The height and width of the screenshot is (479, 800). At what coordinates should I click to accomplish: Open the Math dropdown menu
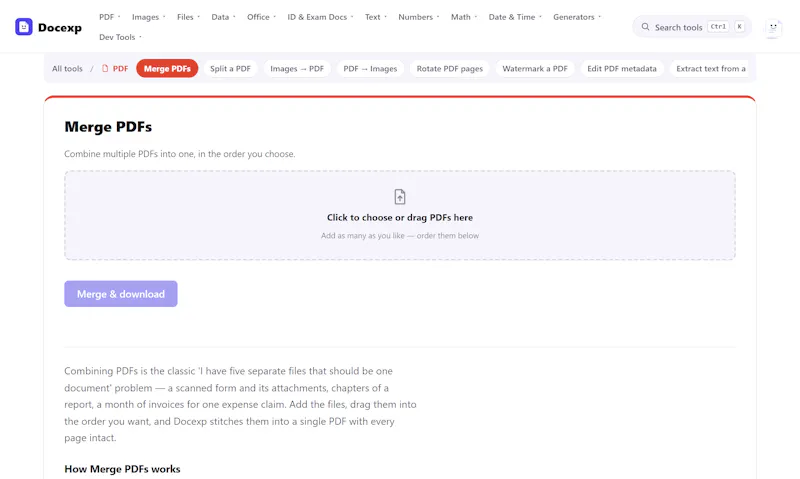(464, 17)
